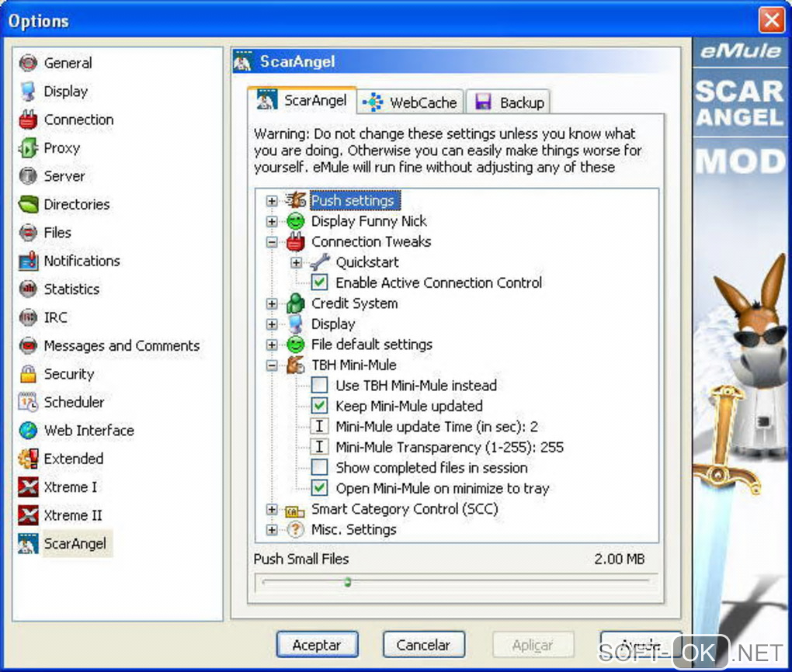The height and width of the screenshot is (672, 792).
Task: Uncheck Open Mini-Mule on minimize to tray
Action: click(x=319, y=488)
